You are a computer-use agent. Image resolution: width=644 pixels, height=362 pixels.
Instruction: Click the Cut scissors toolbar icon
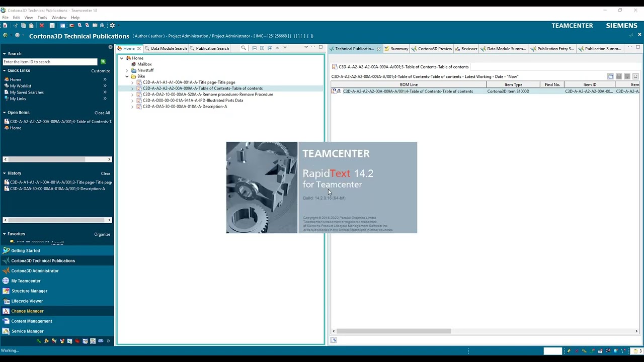click(x=16, y=26)
